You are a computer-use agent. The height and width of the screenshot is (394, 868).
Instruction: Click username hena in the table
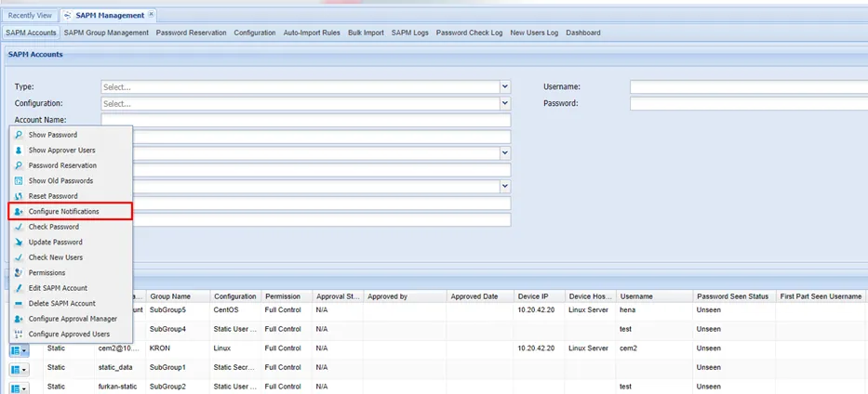[x=628, y=310]
